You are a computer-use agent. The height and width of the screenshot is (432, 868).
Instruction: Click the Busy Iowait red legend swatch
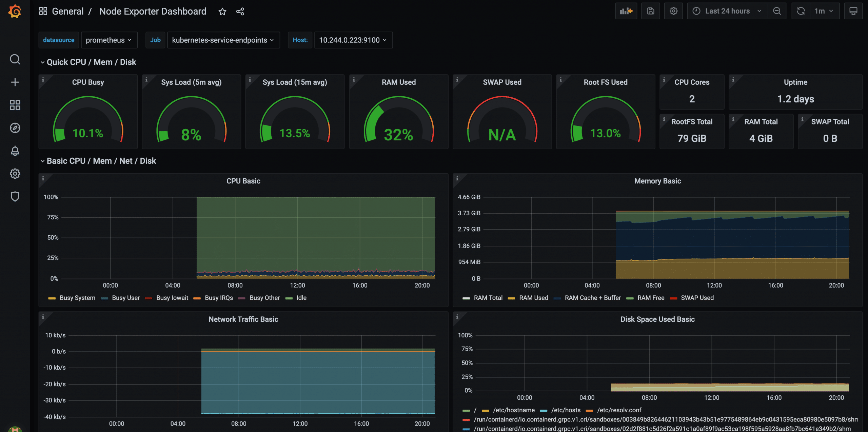coord(149,298)
